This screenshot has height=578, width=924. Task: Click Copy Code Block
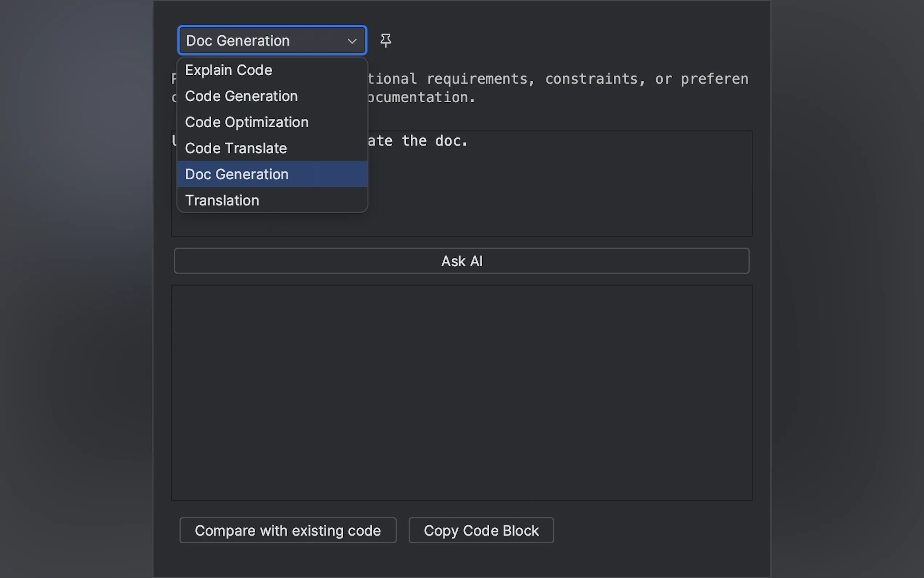[481, 530]
